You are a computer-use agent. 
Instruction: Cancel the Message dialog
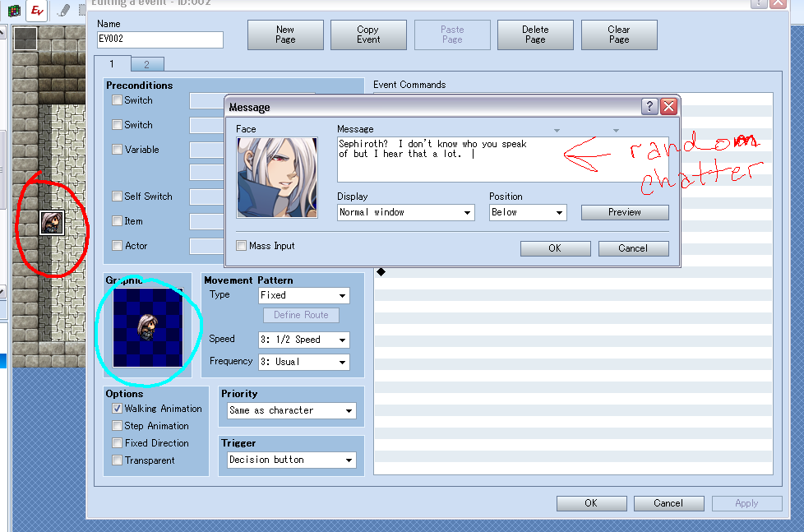pos(633,248)
